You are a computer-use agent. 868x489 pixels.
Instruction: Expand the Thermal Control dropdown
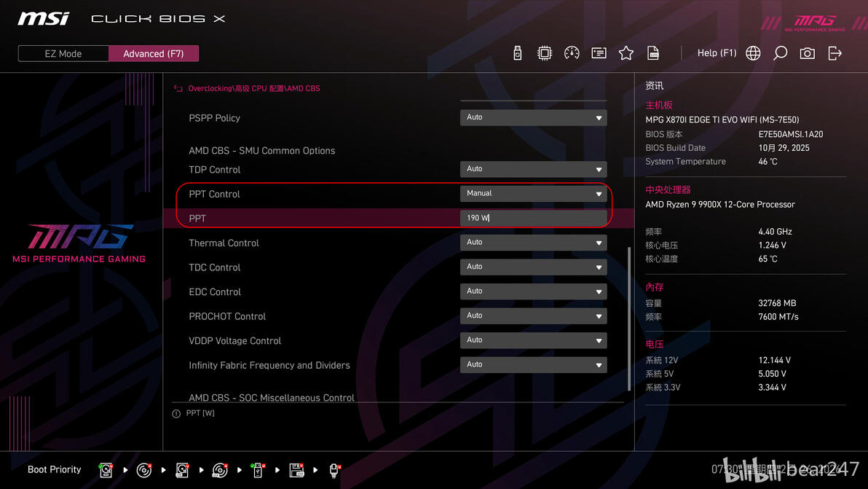tap(533, 243)
